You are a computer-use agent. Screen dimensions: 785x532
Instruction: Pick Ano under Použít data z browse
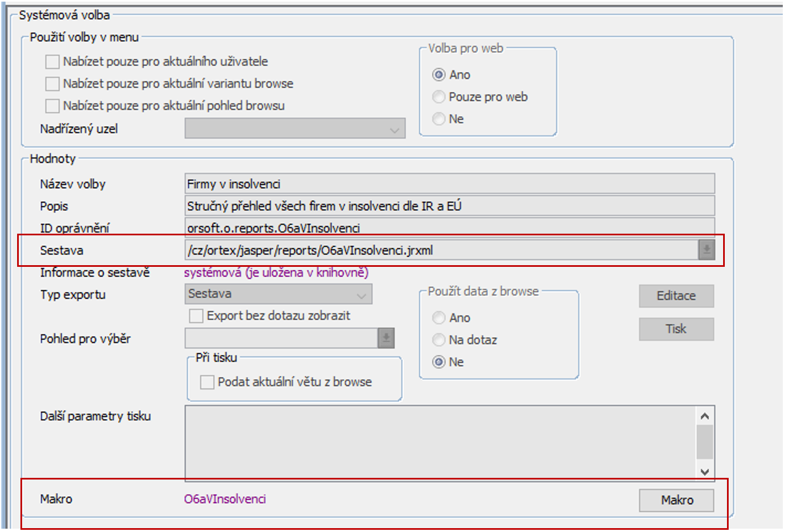[x=439, y=318]
